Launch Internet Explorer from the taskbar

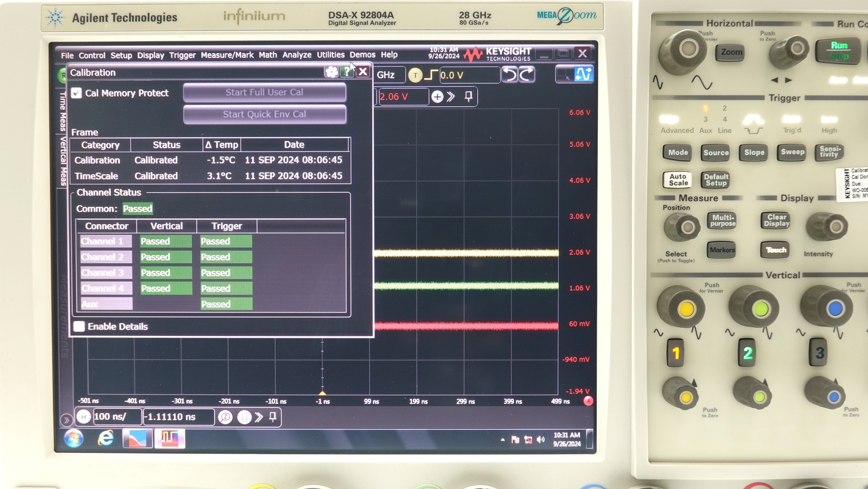(105, 439)
